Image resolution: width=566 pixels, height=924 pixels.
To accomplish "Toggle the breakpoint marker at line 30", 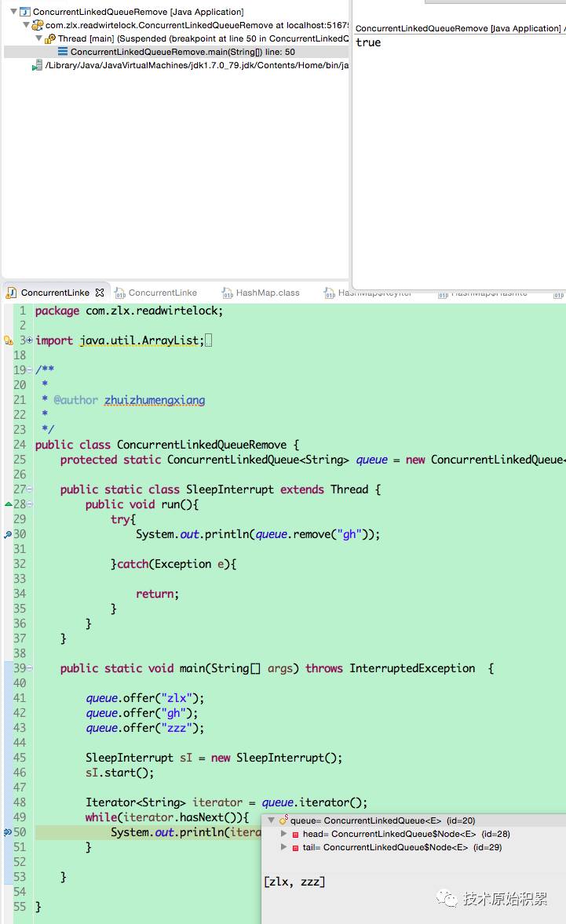I will pos(8,534).
